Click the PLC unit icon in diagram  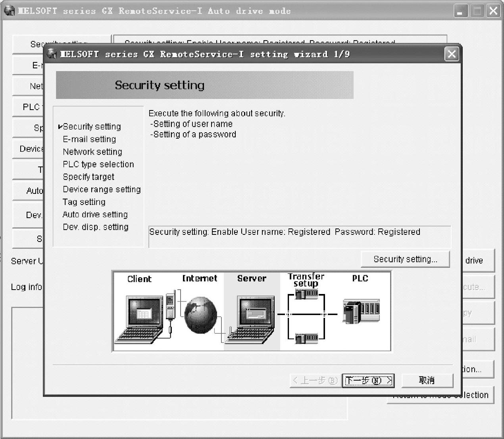coord(361,312)
